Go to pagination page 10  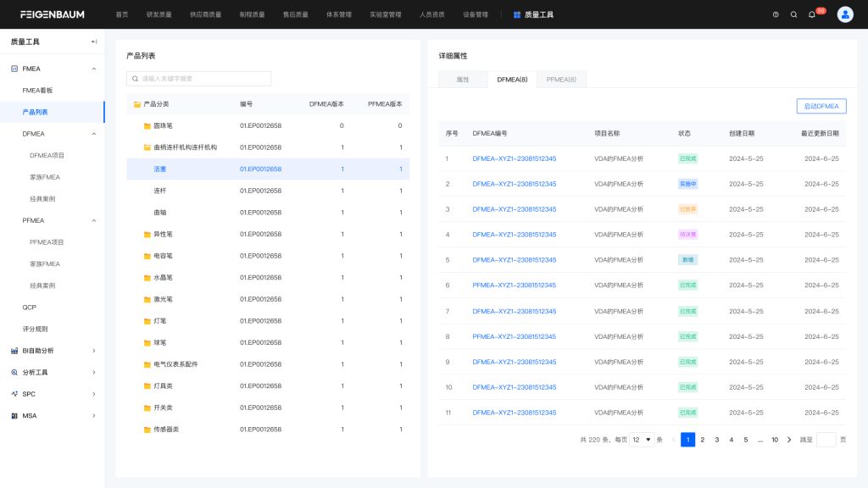click(775, 440)
